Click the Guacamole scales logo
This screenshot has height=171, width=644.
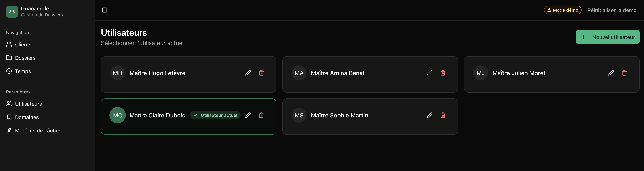click(x=12, y=12)
